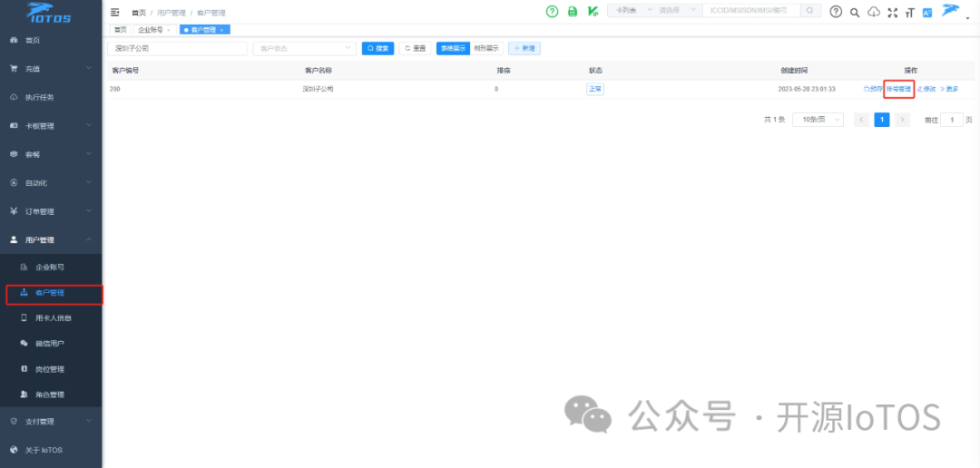The width and height of the screenshot is (980, 468).
Task: Open the black magnifier menu search icon
Action: tap(855, 12)
